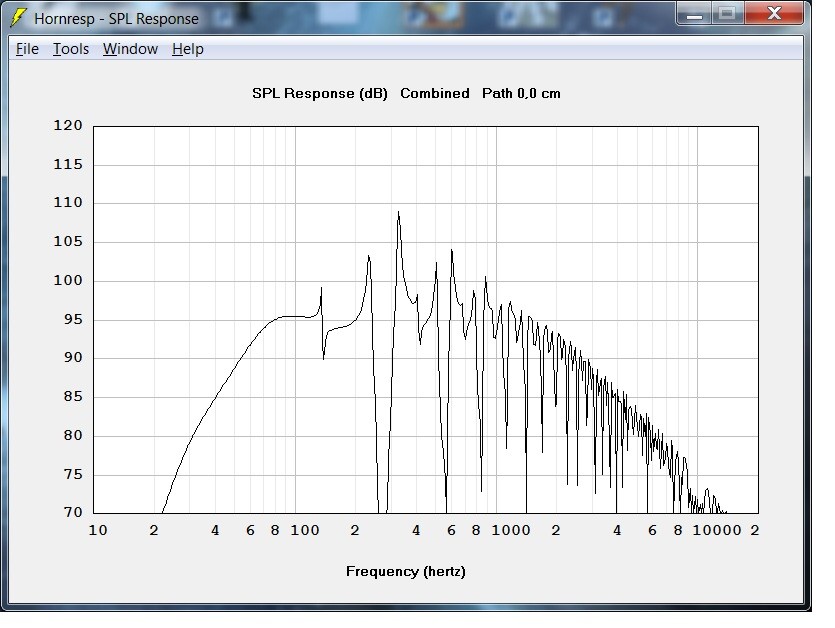Click the 'Path 0,0 cm' label
This screenshot has height=628, width=835.
[x=521, y=93]
